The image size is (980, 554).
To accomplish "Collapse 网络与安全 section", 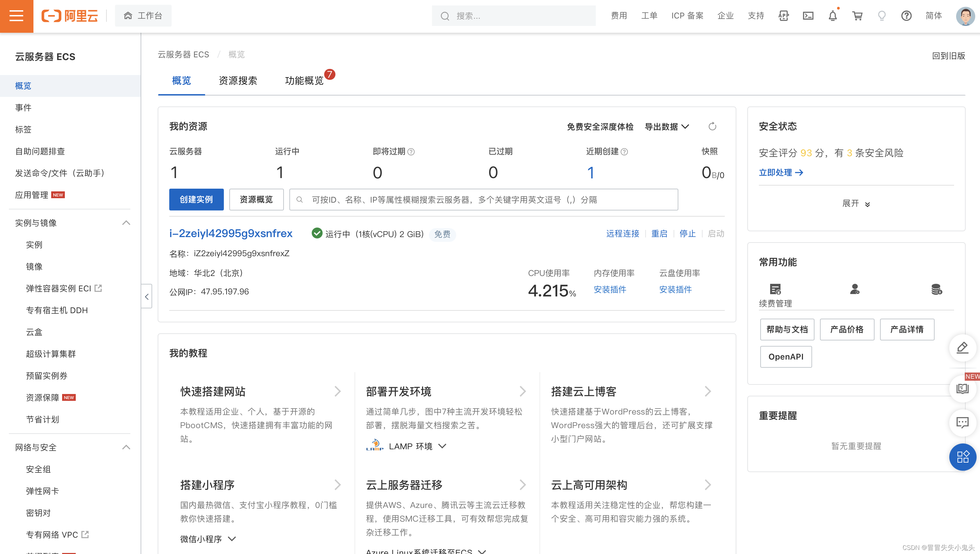I will tap(126, 447).
